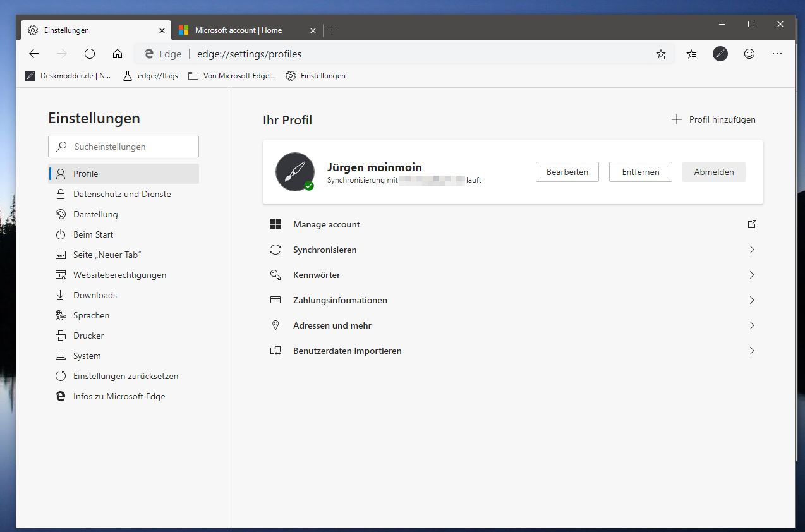Expand the Kennwörter section
805x532 pixels.
[x=513, y=275]
